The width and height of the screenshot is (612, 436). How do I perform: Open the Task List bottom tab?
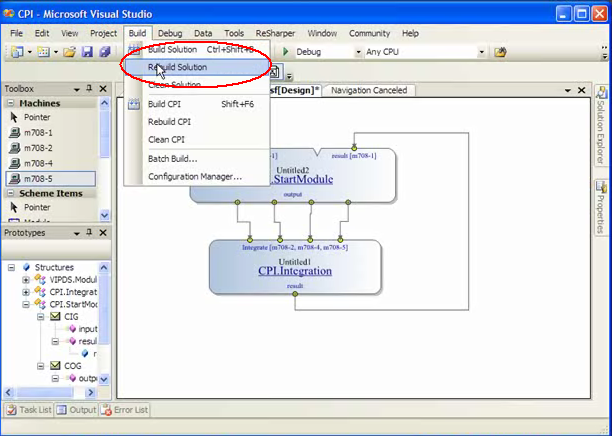[29, 410]
